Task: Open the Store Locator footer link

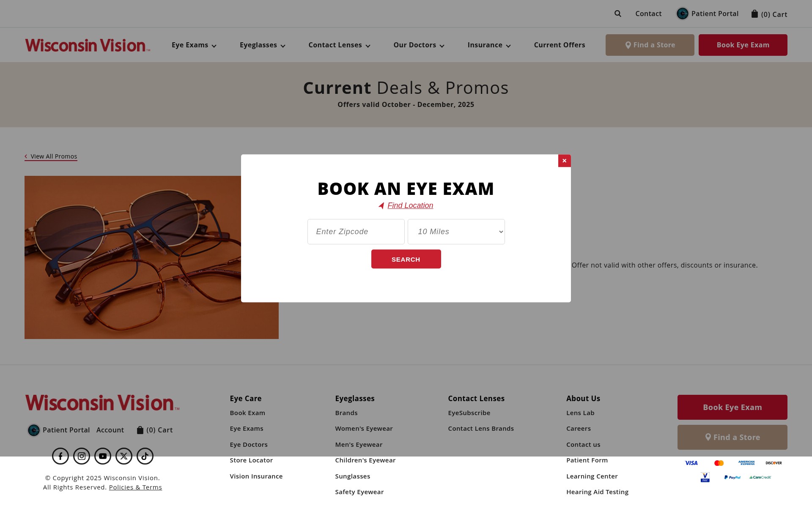Action: (x=251, y=460)
